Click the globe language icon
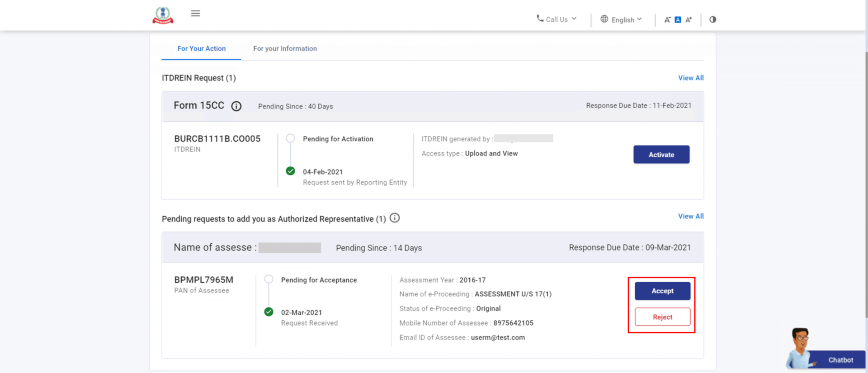 point(604,19)
